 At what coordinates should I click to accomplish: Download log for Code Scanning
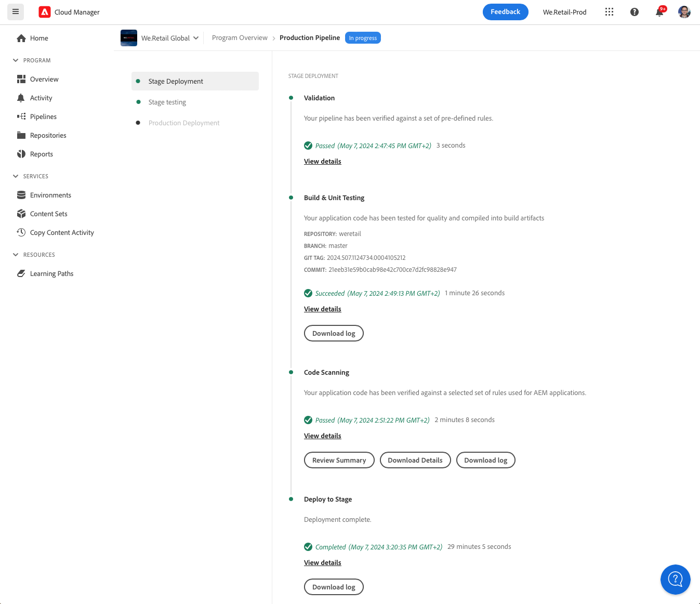point(485,460)
